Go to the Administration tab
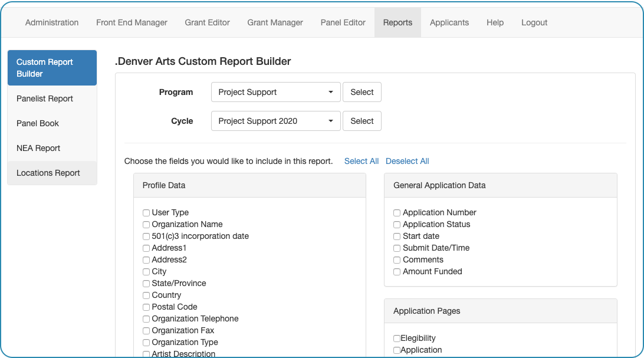 (52, 22)
